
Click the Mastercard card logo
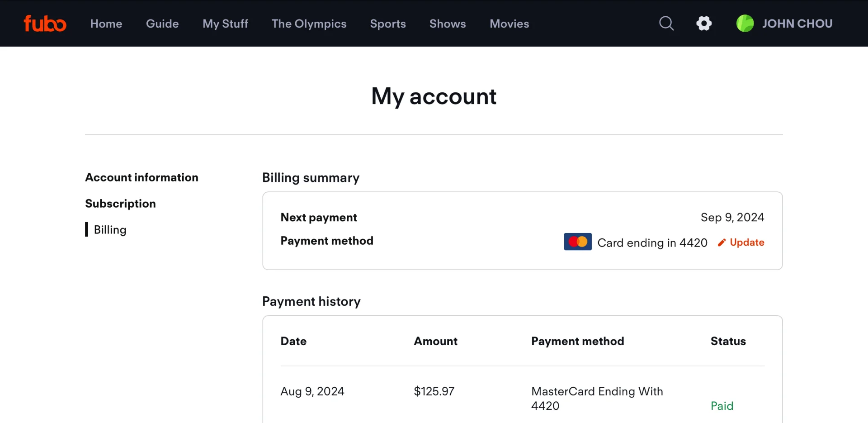click(578, 242)
